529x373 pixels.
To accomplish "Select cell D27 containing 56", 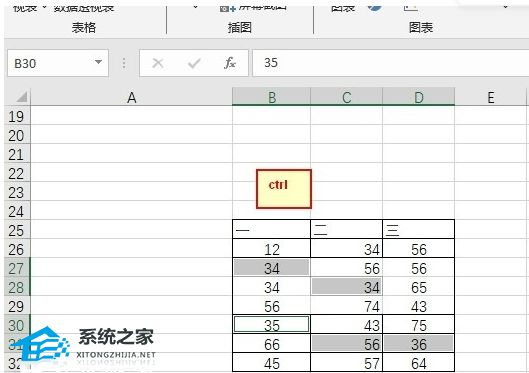I will pyautogui.click(x=419, y=268).
